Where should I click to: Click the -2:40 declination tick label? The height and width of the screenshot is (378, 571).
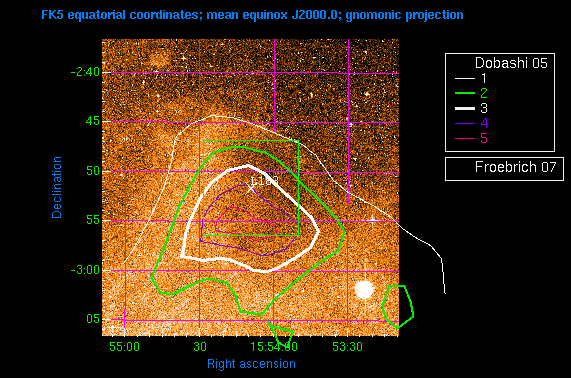point(85,72)
